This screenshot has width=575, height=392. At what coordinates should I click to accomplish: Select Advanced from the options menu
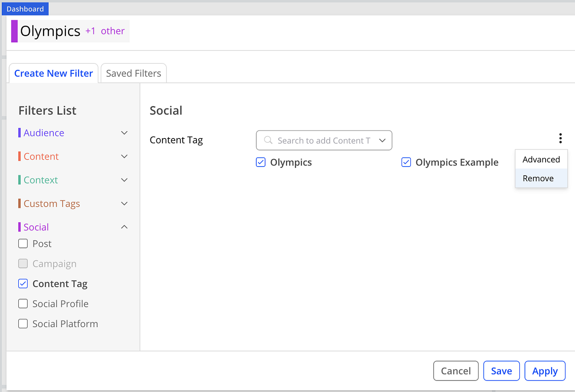point(541,160)
